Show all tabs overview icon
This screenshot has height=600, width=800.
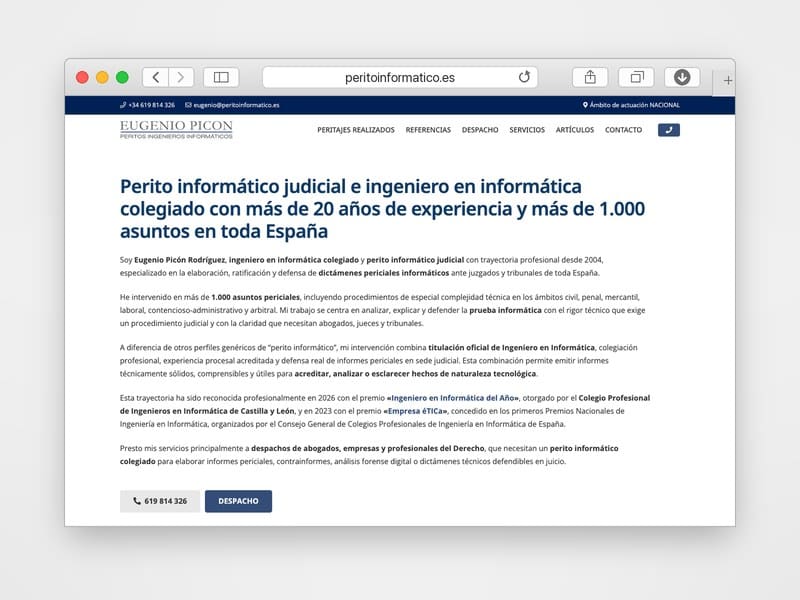636,77
